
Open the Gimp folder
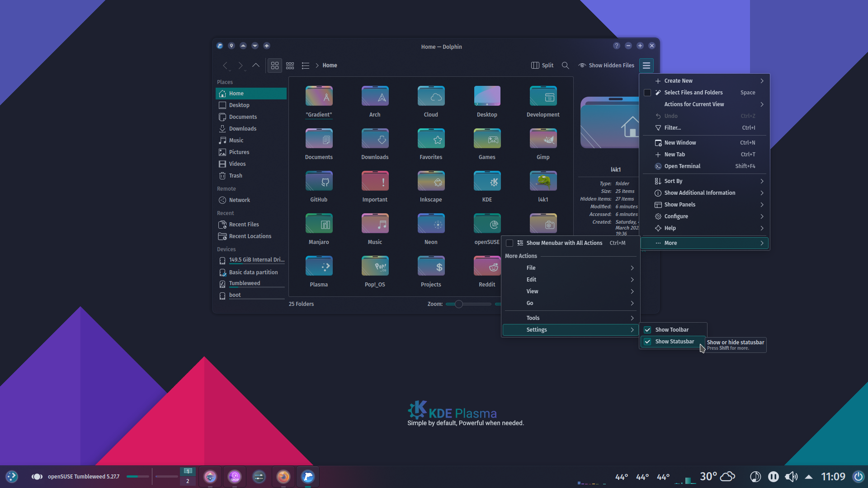point(543,145)
